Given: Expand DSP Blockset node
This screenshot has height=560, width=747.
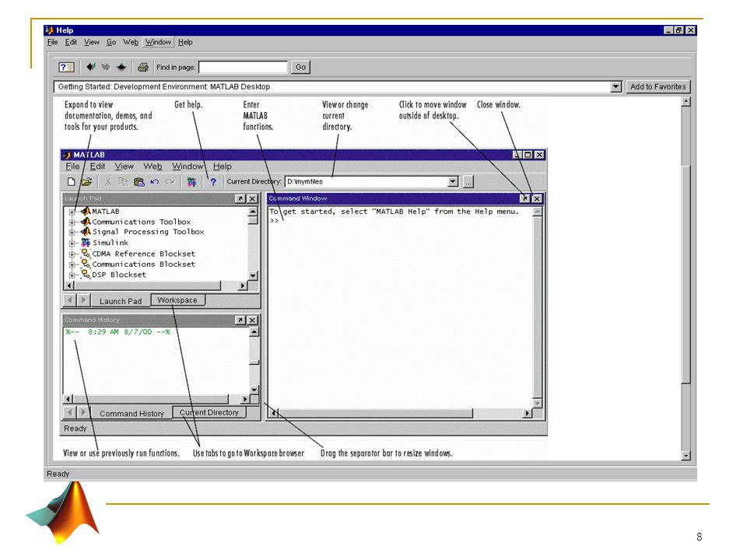Looking at the screenshot, I should coord(72,275).
